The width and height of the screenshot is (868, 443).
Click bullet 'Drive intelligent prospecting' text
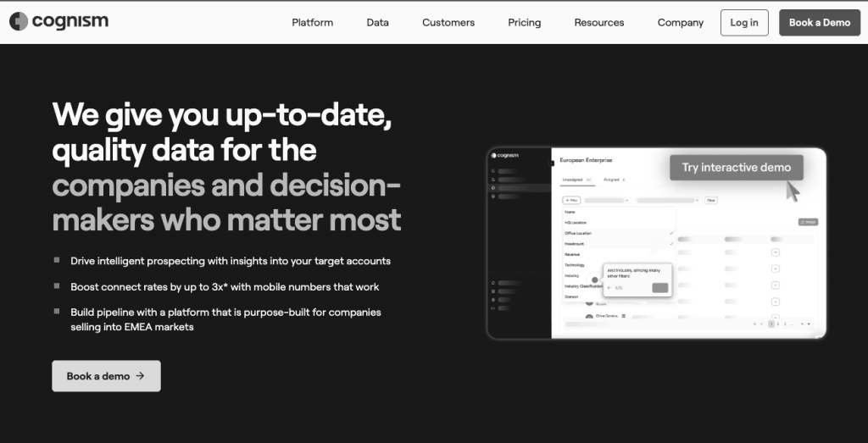tap(231, 261)
